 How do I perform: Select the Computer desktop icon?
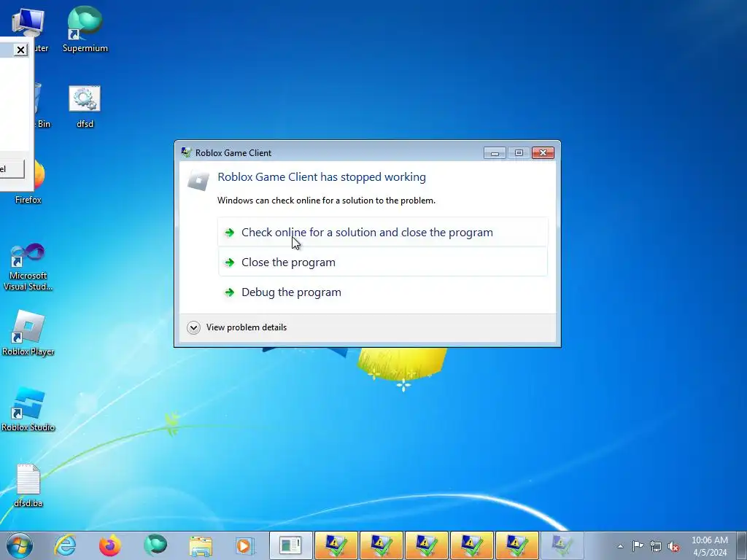tap(29, 28)
